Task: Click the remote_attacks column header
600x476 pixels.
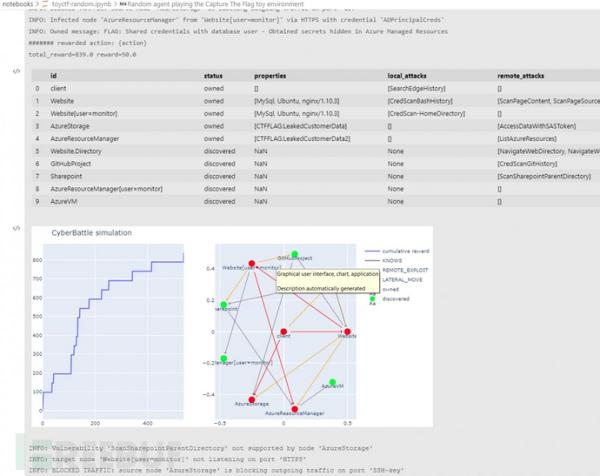Action: [522, 76]
